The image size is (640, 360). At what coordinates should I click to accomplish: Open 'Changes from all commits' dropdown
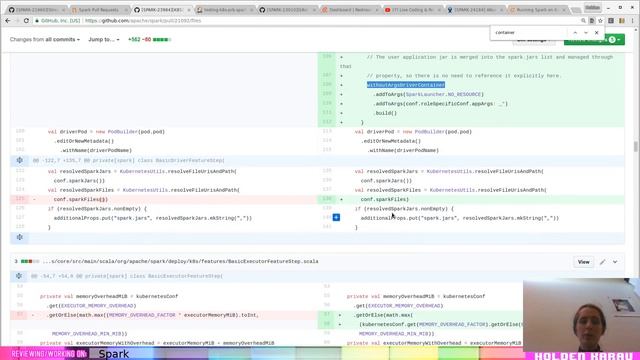click(x=45, y=40)
